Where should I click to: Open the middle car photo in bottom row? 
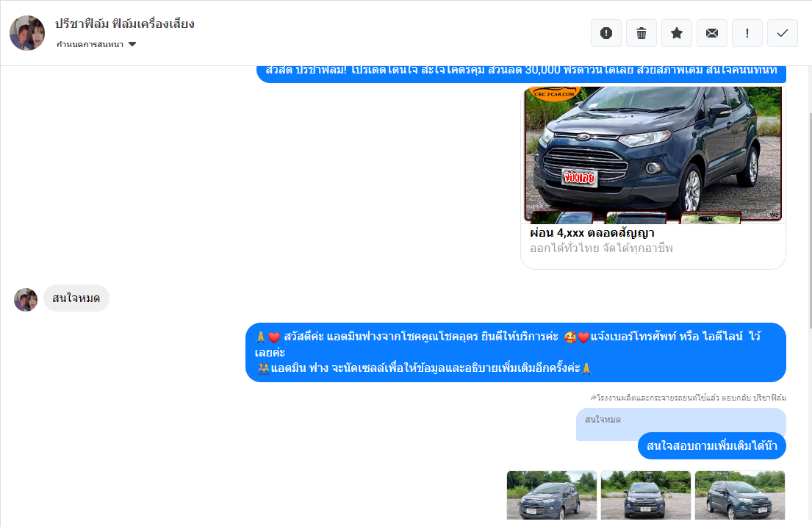(646, 495)
